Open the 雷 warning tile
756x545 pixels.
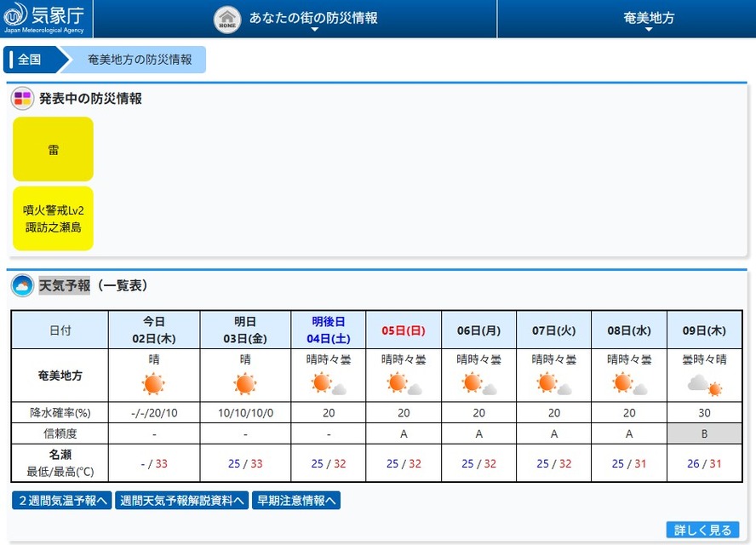point(53,149)
